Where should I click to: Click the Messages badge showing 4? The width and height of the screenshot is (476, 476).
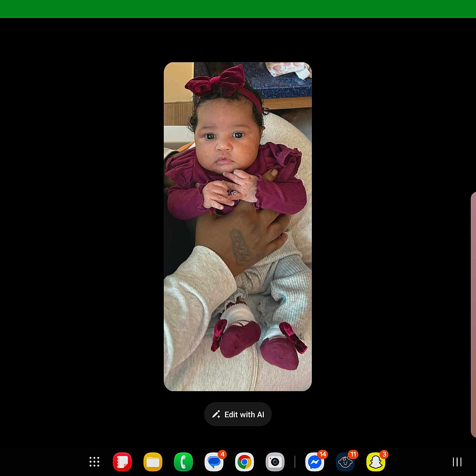coord(222,454)
